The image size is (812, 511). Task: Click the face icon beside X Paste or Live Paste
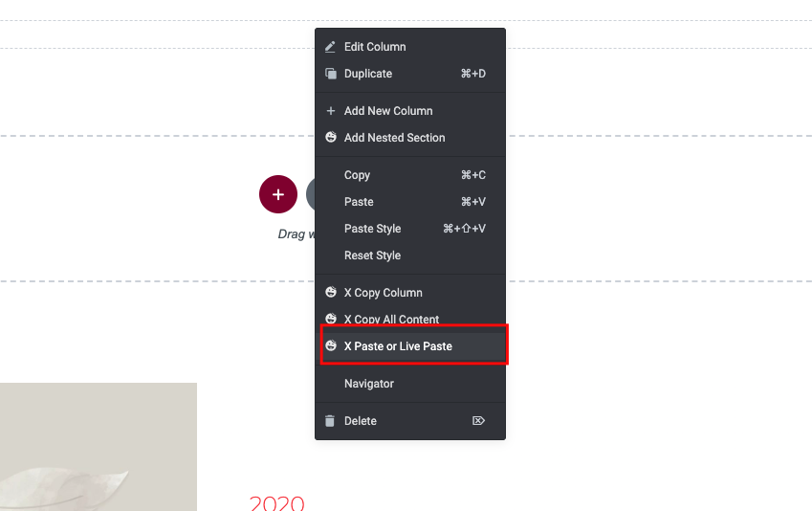330,345
